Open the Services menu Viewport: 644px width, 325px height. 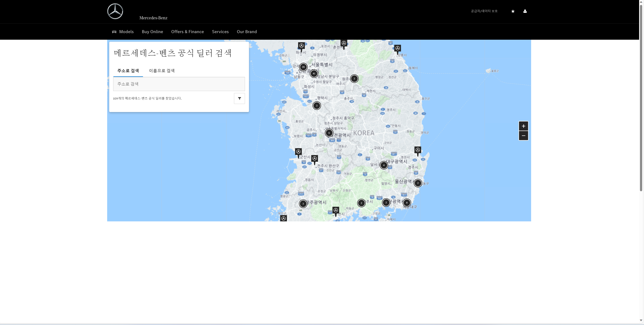tap(220, 32)
